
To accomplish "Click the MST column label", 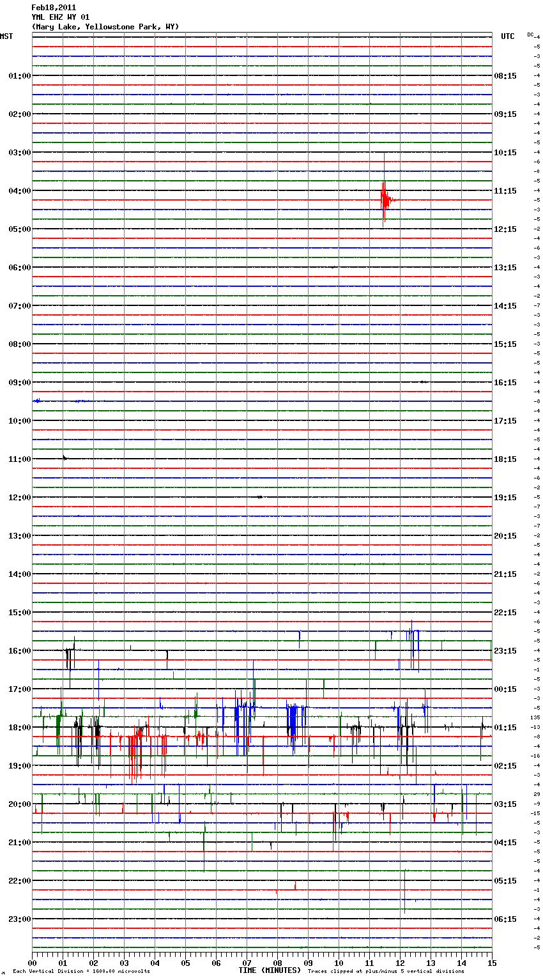I will tap(6, 36).
